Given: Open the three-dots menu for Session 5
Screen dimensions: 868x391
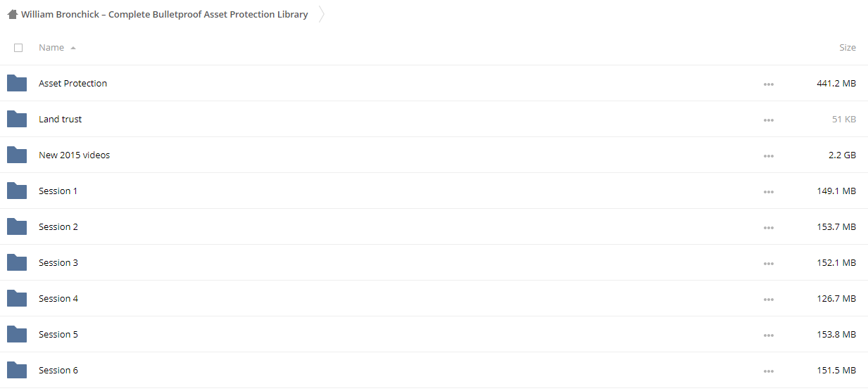Looking at the screenshot, I should (768, 335).
